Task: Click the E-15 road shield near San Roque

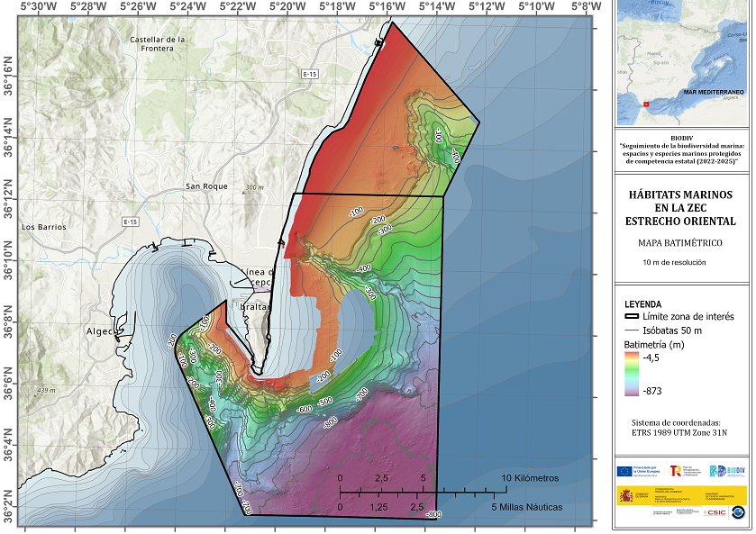Action: point(130,222)
